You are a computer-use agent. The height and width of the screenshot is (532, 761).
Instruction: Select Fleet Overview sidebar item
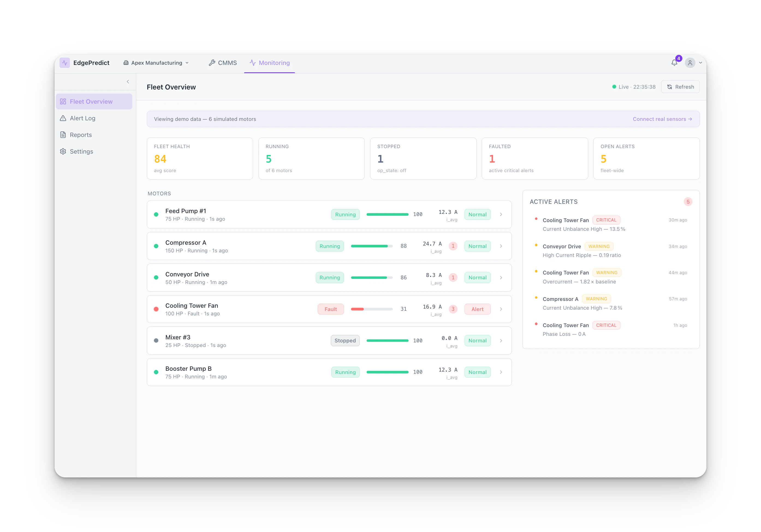(x=91, y=102)
